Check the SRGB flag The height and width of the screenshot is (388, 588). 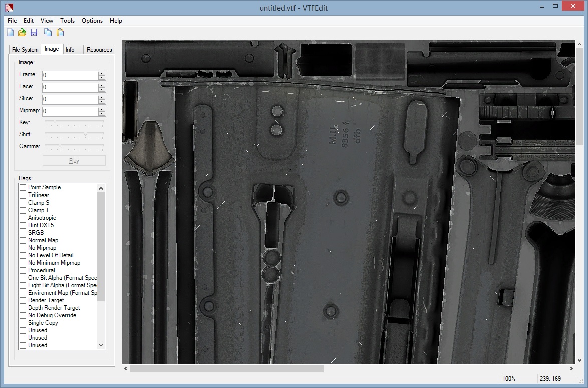click(23, 233)
